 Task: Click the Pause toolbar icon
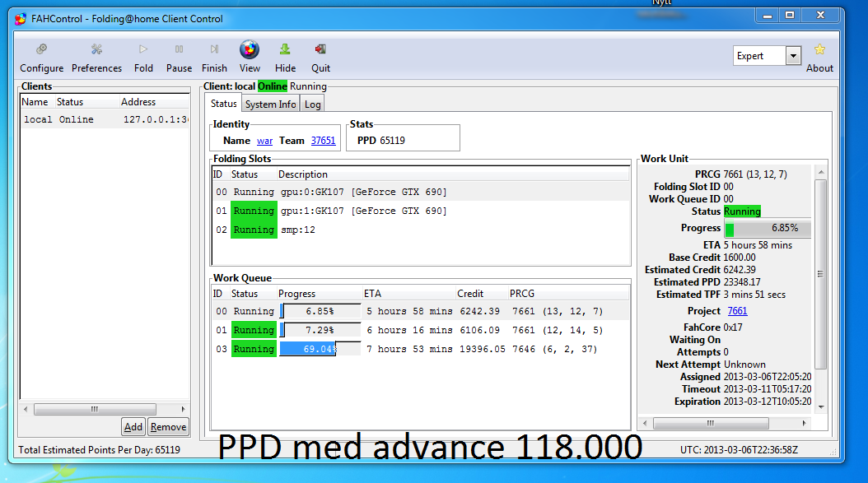179,49
